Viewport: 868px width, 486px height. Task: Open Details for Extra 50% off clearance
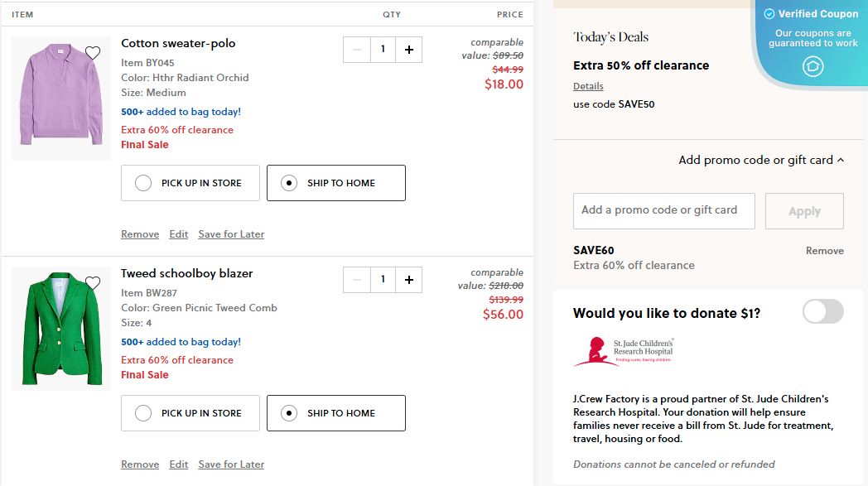(588, 86)
